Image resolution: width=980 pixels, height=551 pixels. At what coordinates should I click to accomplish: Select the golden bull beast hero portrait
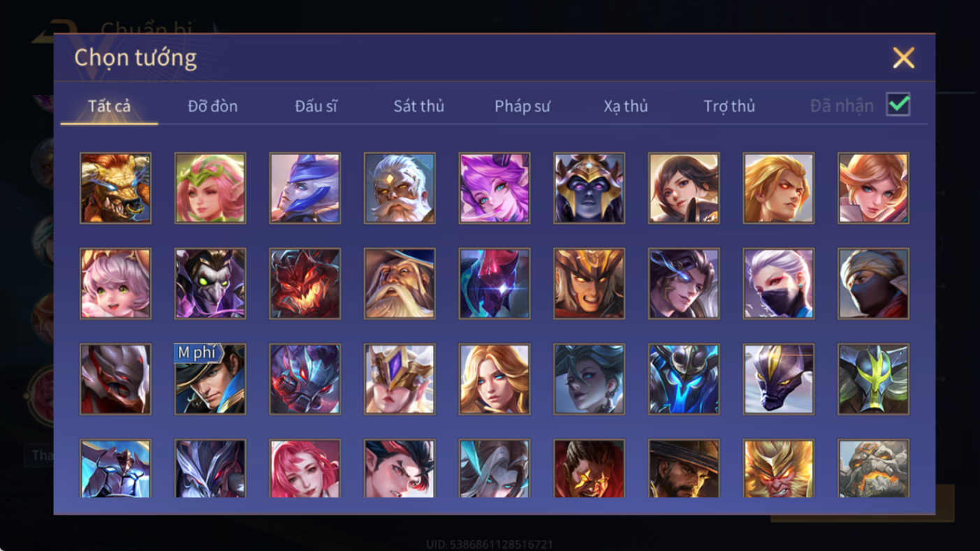[x=115, y=188]
